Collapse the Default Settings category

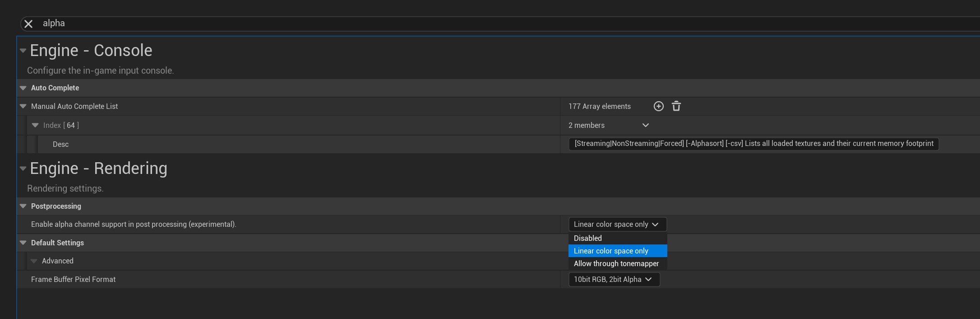pyautogui.click(x=23, y=243)
